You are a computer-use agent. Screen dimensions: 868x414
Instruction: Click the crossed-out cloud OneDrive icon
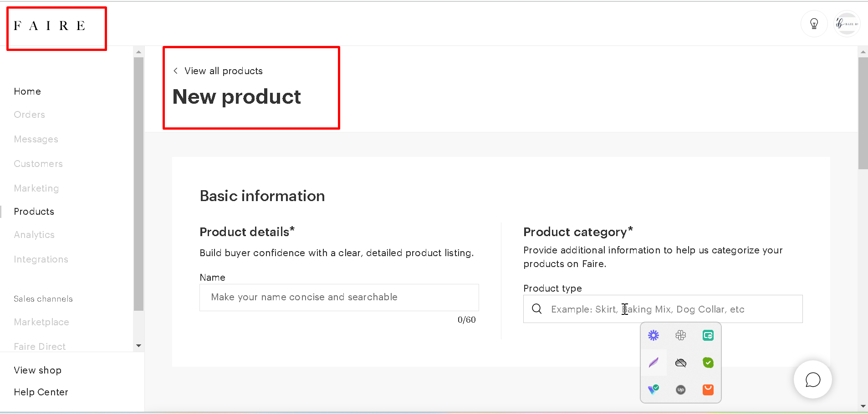click(681, 363)
